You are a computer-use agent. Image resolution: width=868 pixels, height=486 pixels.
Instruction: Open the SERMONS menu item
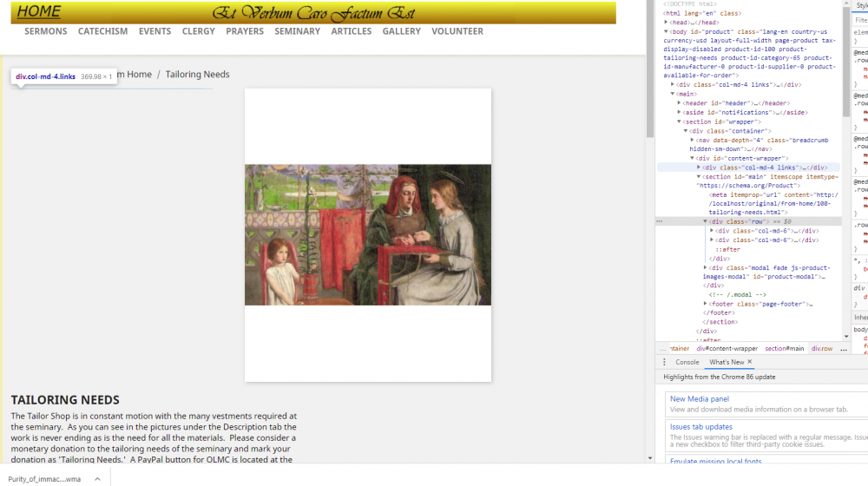click(x=45, y=31)
